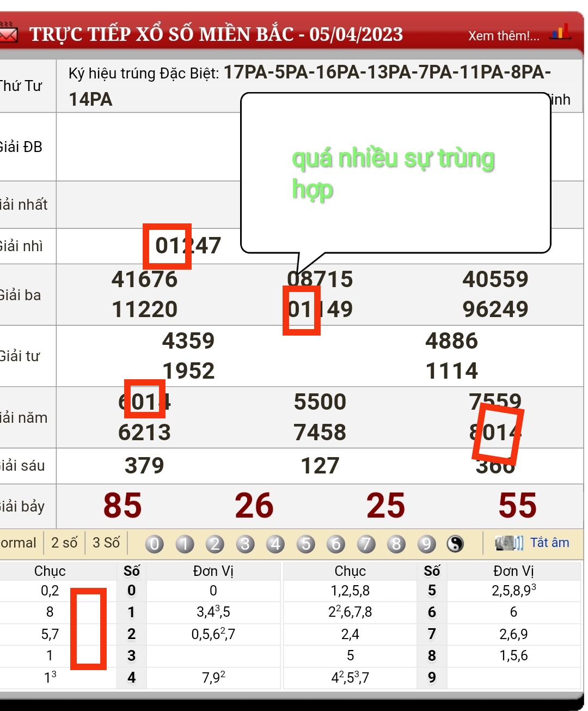Click the envelope icon in header

click(8, 34)
